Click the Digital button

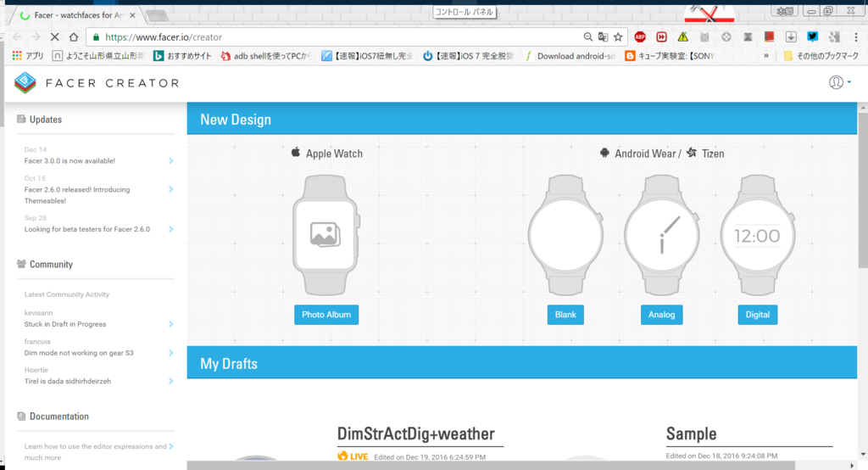pos(757,315)
